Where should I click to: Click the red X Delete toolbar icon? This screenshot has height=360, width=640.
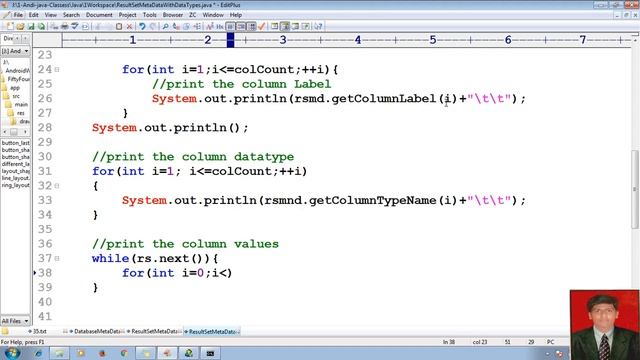(x=129, y=27)
